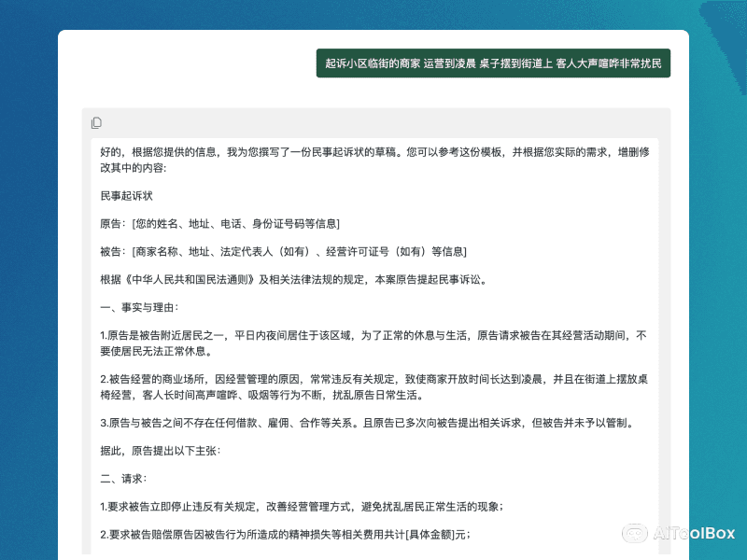Click the 一、事实与理由 section heading
Viewport: 747px width, 560px height.
pyautogui.click(x=139, y=307)
